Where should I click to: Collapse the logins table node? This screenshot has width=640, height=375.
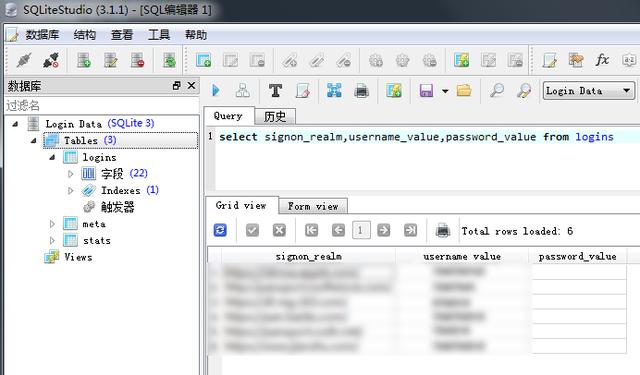(52, 157)
